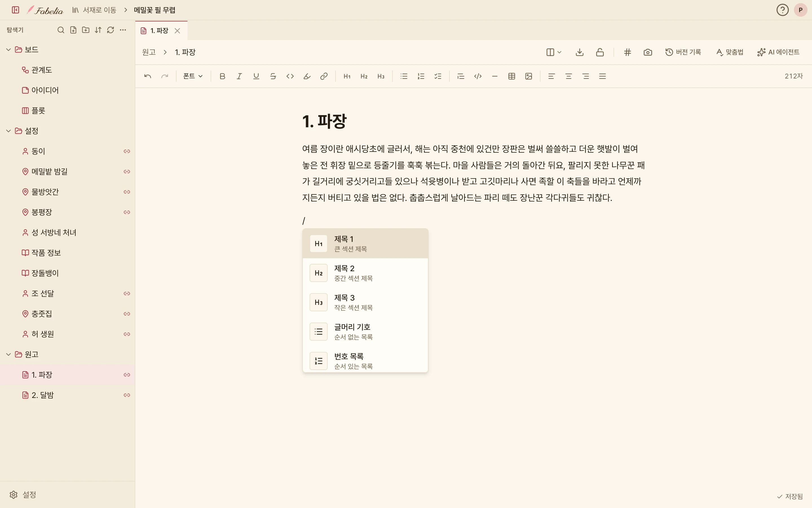Open the AI 에이전트 panel

778,52
